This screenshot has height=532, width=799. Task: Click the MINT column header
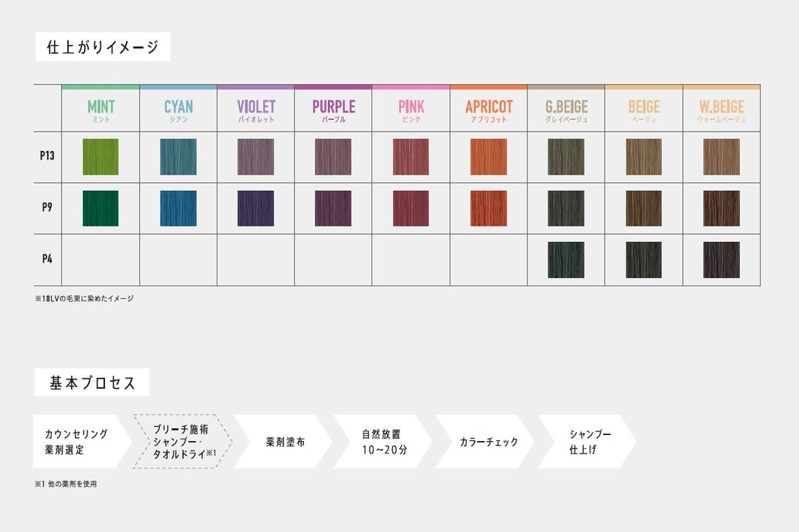click(x=101, y=110)
